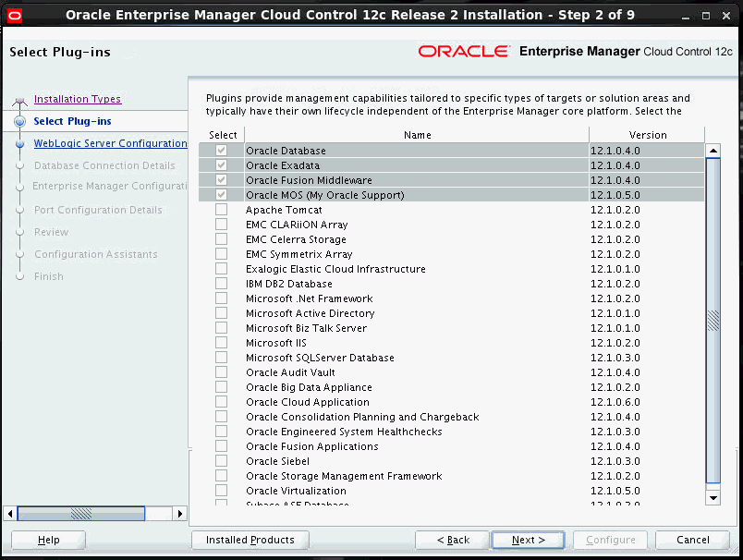
Task: Click the greyed Oracle Exadata checkbox
Action: point(221,164)
